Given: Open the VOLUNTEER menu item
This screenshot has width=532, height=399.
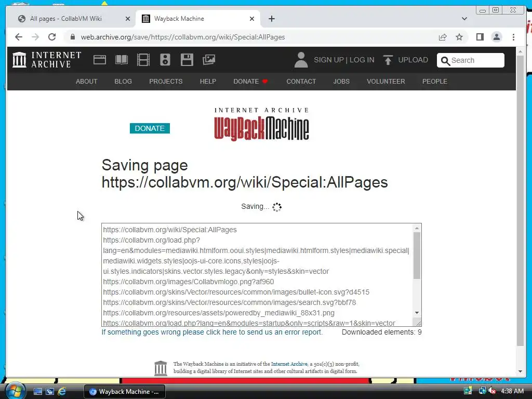Looking at the screenshot, I should (x=386, y=82).
